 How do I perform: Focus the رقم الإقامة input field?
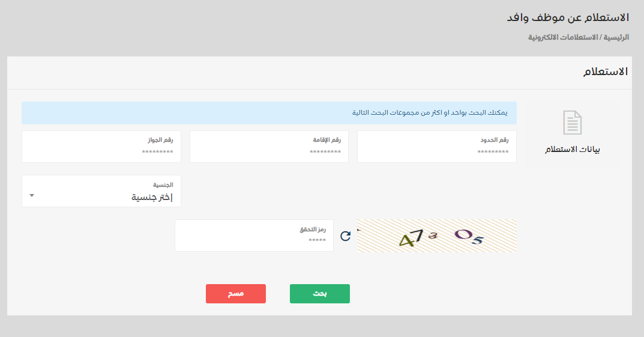click(269, 152)
